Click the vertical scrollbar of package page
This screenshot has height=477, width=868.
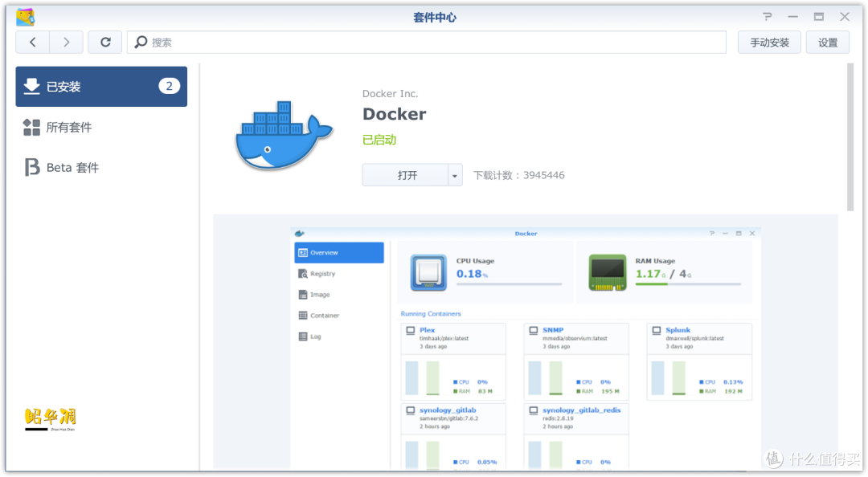pos(850,137)
